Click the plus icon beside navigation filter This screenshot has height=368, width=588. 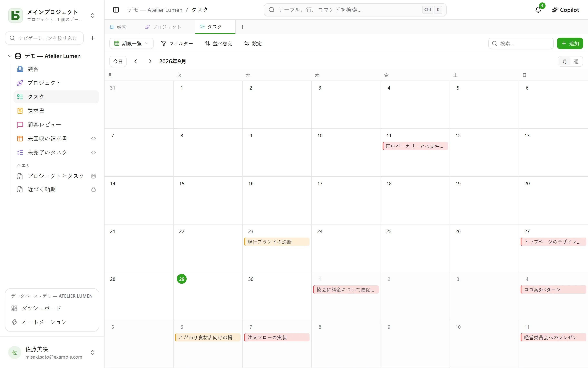(x=92, y=38)
